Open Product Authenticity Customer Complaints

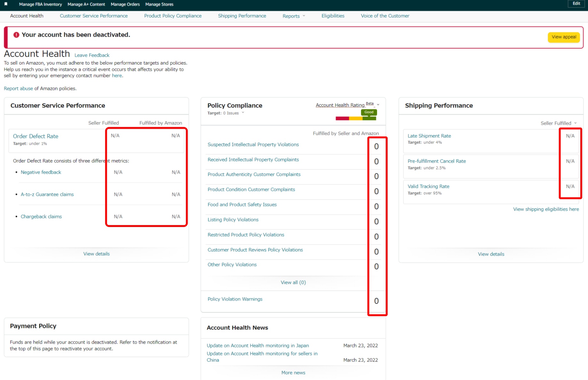(x=254, y=174)
